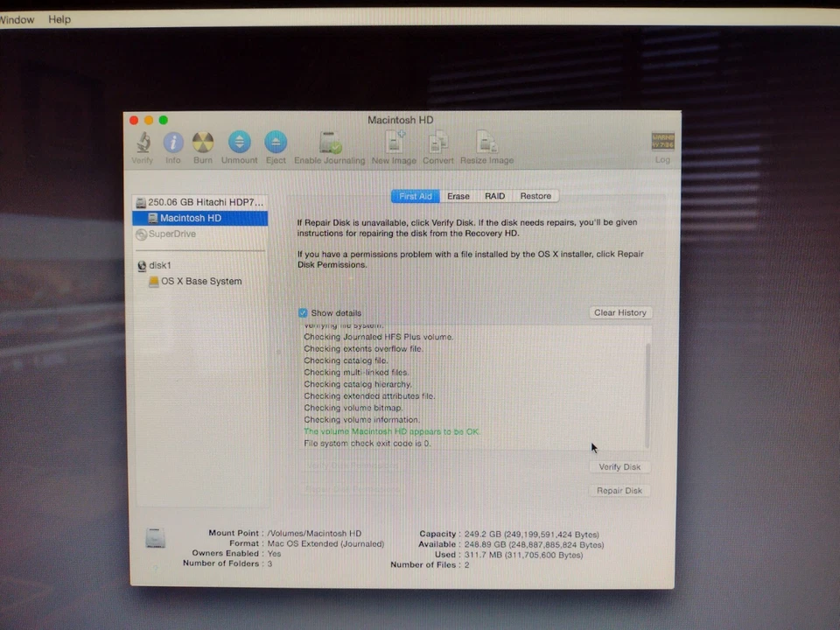This screenshot has width=840, height=630.
Task: Select disk1 in the sidebar
Action: 159,264
